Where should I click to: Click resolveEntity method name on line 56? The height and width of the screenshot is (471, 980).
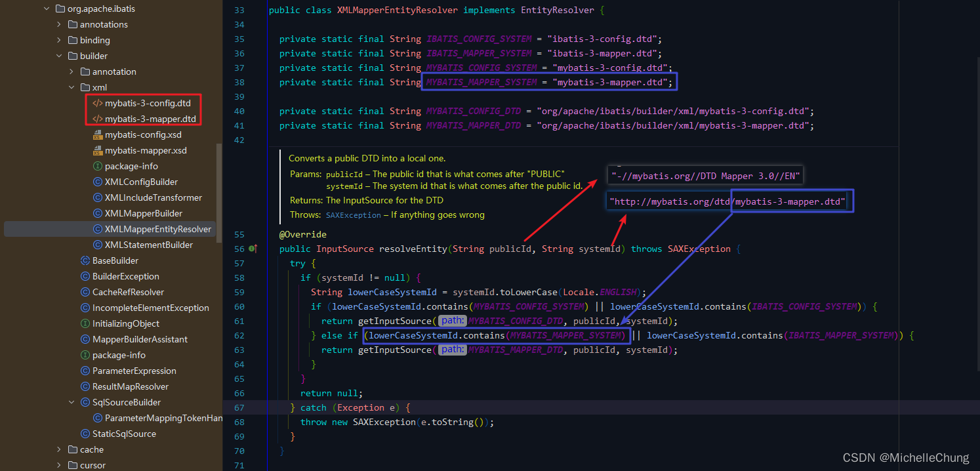click(x=412, y=249)
